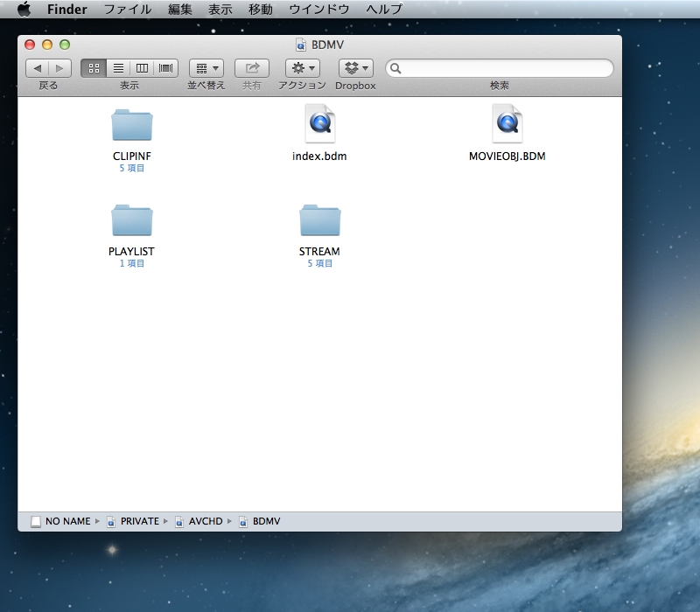Select the MOVIEOBJ.BDM file icon
The image size is (700, 612).
coord(507,123)
